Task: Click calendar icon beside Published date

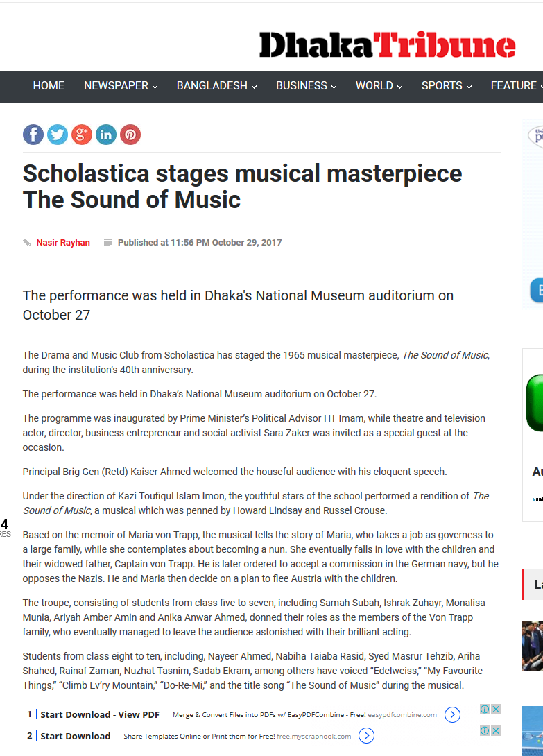Action: [x=108, y=243]
